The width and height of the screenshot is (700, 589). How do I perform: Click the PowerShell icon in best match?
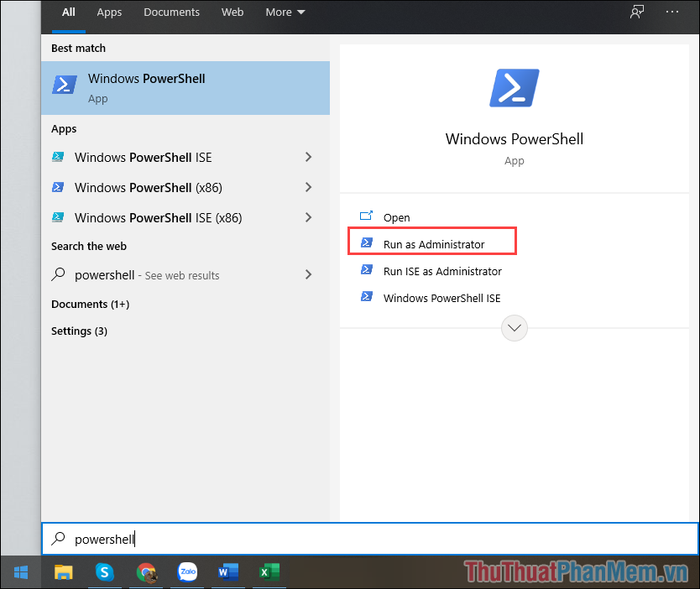65,84
